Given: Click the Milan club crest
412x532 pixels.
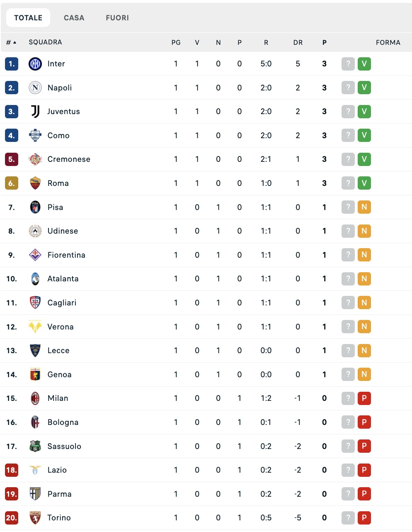Looking at the screenshot, I should [x=35, y=398].
